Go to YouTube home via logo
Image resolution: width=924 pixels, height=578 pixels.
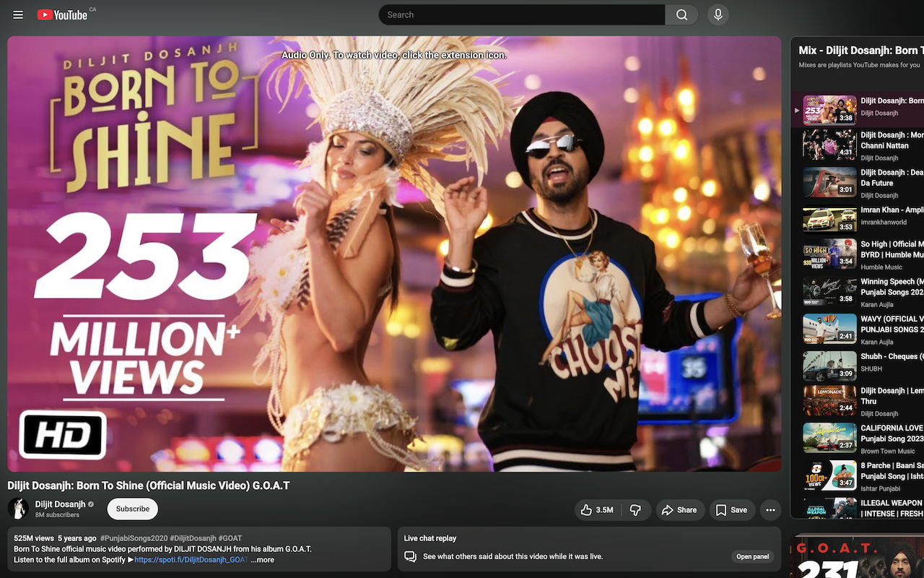(x=62, y=14)
